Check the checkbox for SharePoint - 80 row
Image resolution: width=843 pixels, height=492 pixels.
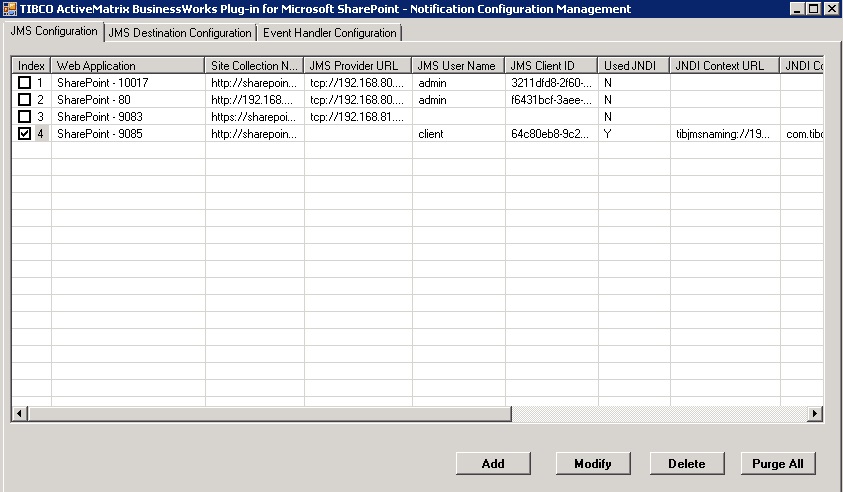(x=24, y=99)
